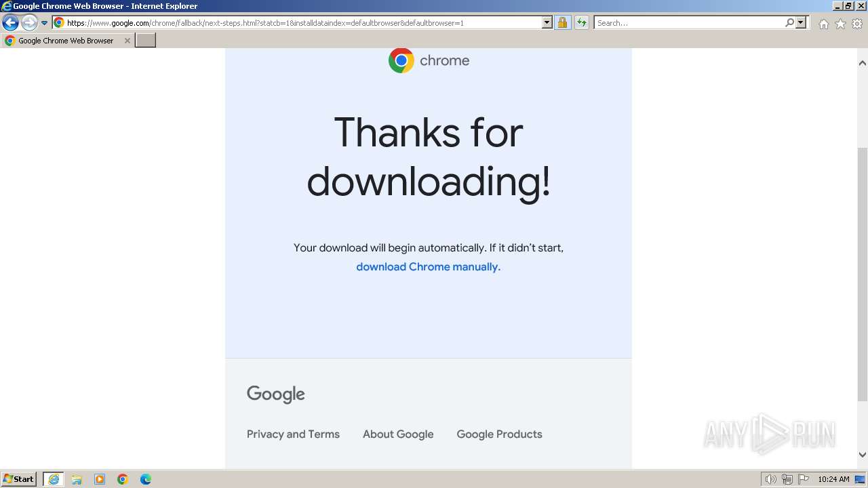Click the vertical scrollbar thumb
Image resolution: width=868 pixels, height=488 pixels.
click(x=863, y=274)
